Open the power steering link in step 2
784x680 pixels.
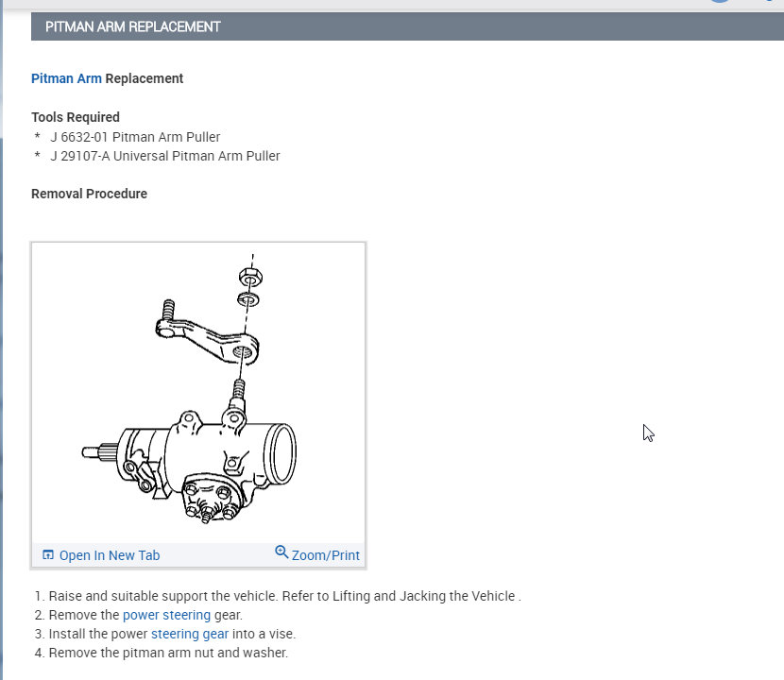(166, 615)
